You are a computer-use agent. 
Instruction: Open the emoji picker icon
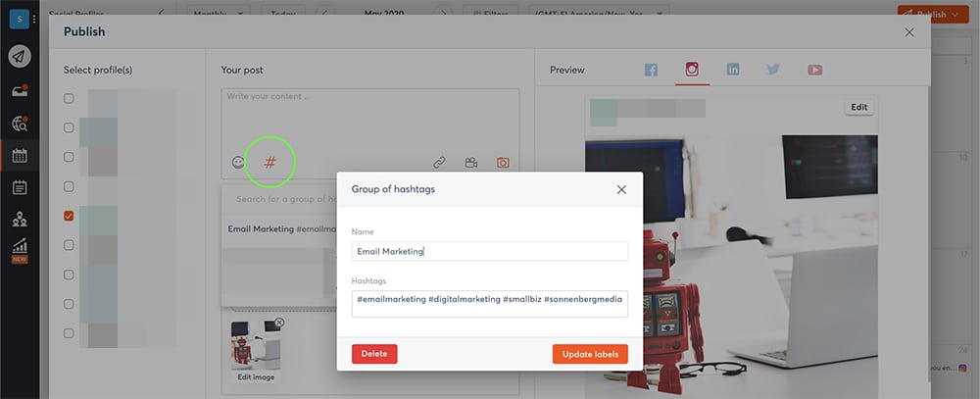pyautogui.click(x=238, y=163)
